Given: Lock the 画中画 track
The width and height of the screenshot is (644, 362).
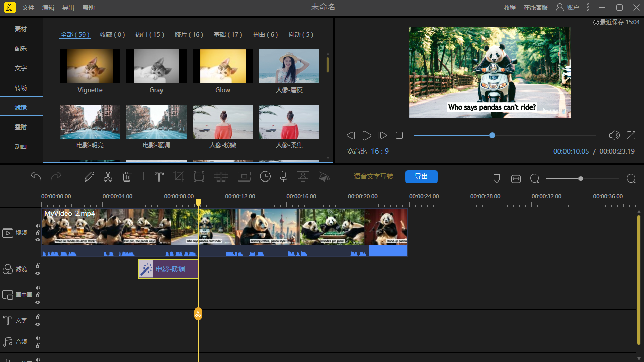Looking at the screenshot, I should pos(38,295).
